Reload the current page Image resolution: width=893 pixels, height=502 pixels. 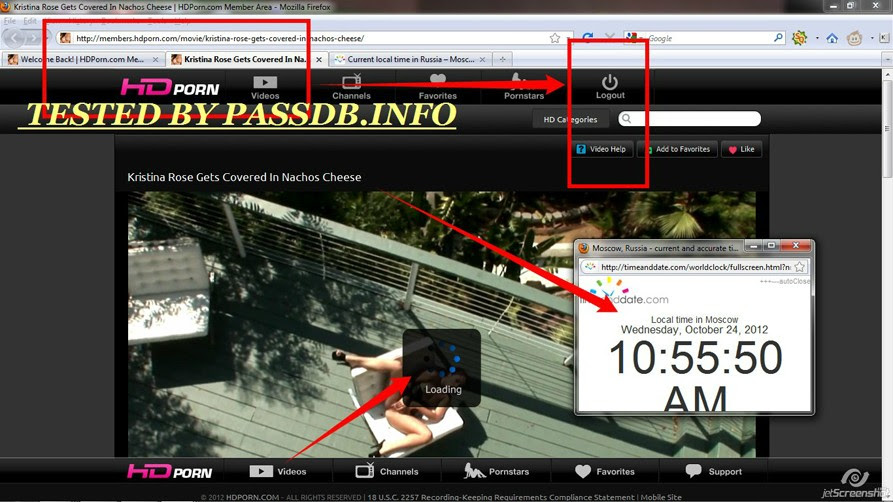[588, 38]
